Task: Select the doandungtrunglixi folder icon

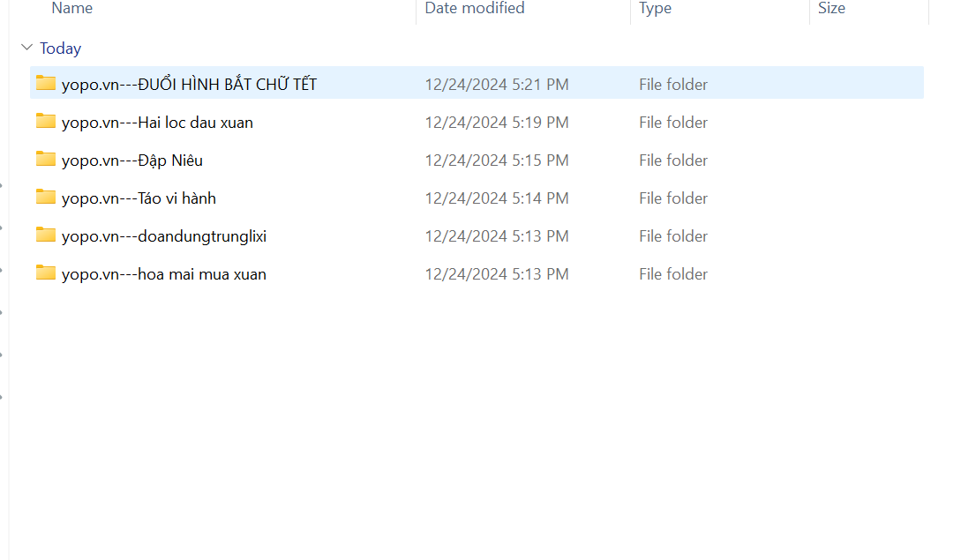Action: (46, 235)
